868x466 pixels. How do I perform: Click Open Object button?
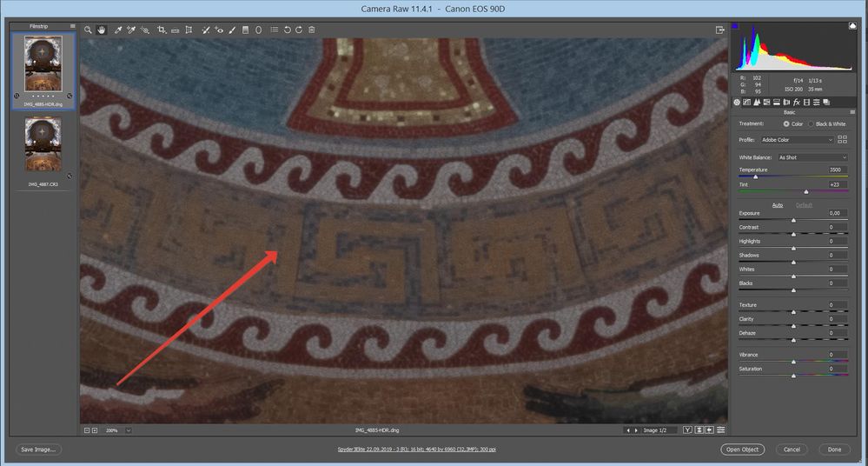[742, 449]
